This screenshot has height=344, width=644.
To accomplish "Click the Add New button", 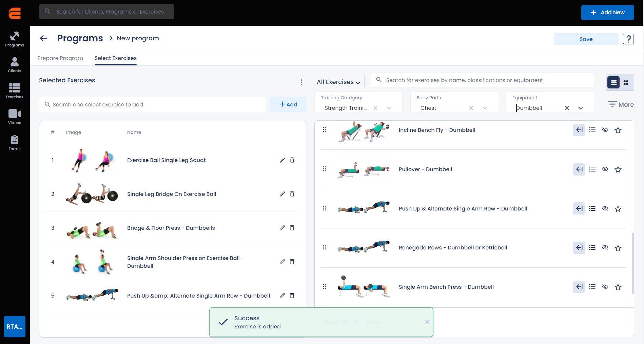I will point(607,13).
